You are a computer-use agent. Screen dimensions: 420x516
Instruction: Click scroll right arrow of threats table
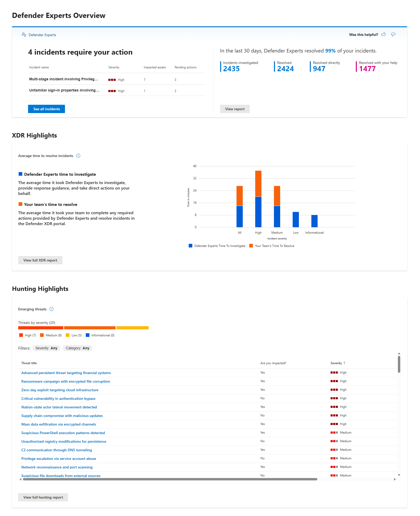tap(395, 479)
